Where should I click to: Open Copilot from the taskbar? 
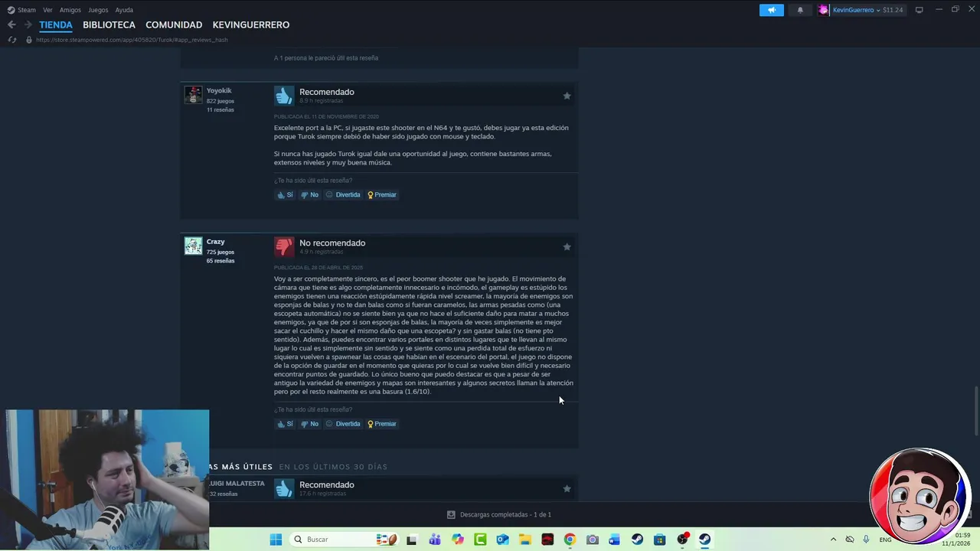click(458, 540)
